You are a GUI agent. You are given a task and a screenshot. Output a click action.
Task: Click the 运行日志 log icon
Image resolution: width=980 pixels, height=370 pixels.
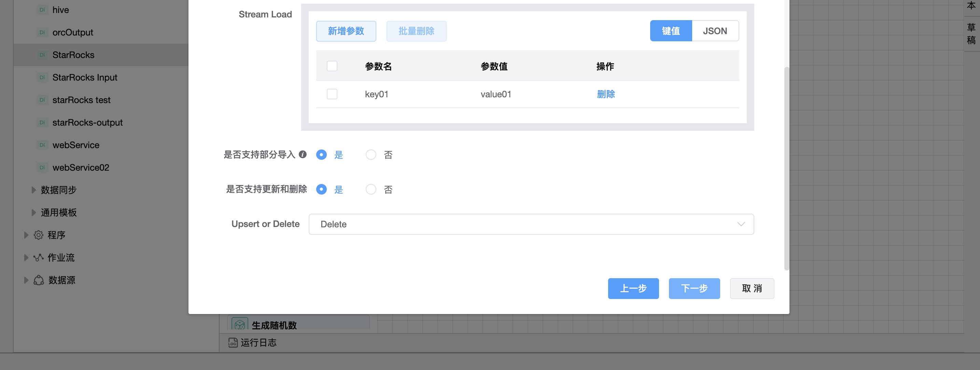click(x=233, y=343)
